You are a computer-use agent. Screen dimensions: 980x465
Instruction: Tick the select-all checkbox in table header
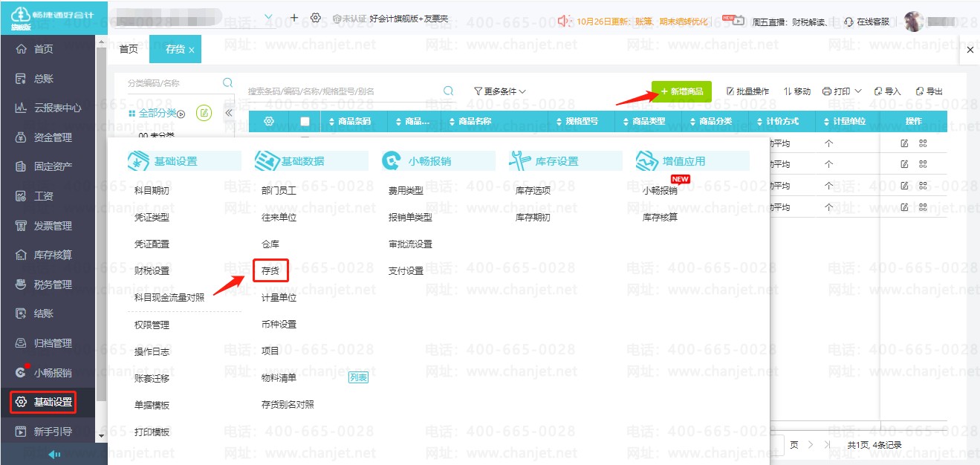point(305,121)
